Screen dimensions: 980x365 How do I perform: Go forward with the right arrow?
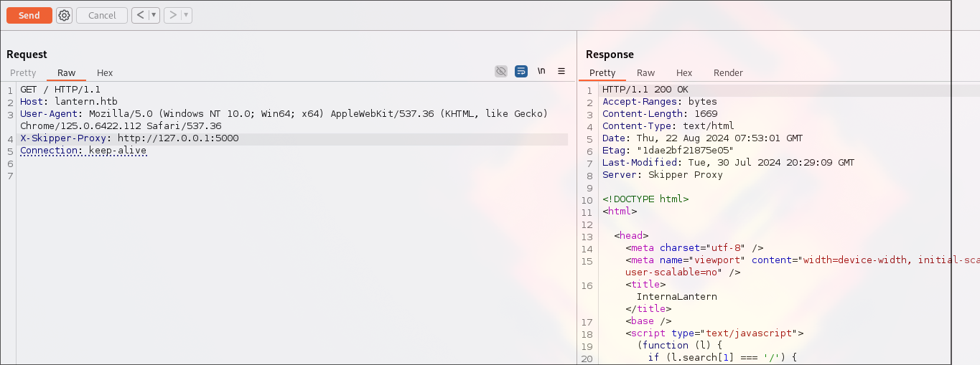172,15
